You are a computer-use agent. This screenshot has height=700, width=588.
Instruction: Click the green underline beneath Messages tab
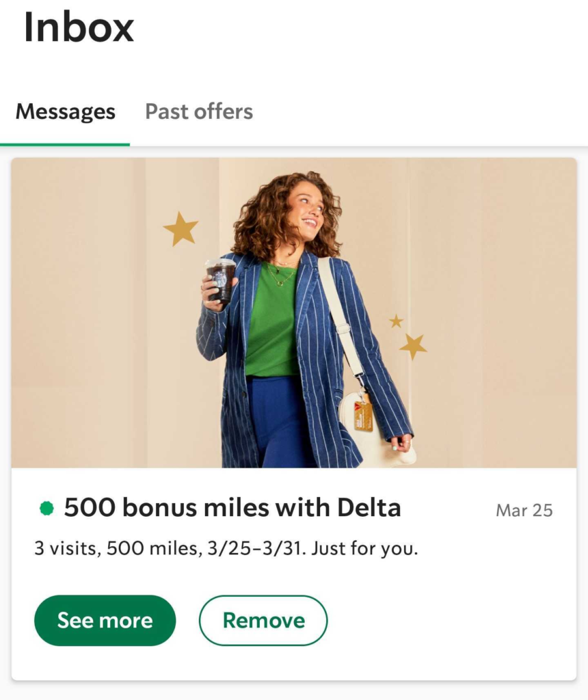tap(65, 144)
